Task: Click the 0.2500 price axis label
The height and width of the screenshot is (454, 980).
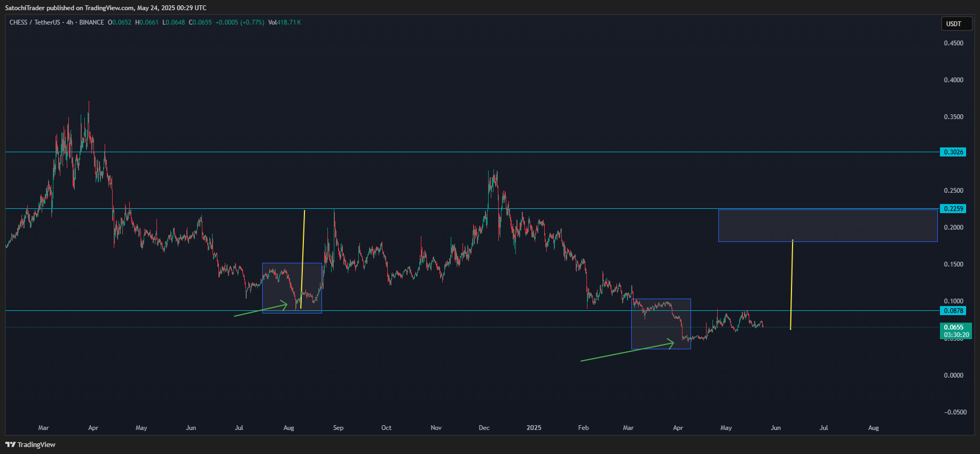Action: coord(953,191)
